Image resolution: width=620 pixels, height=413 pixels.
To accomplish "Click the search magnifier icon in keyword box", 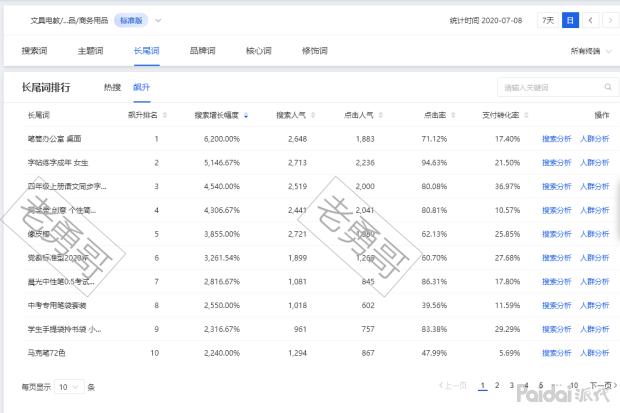I will point(608,87).
